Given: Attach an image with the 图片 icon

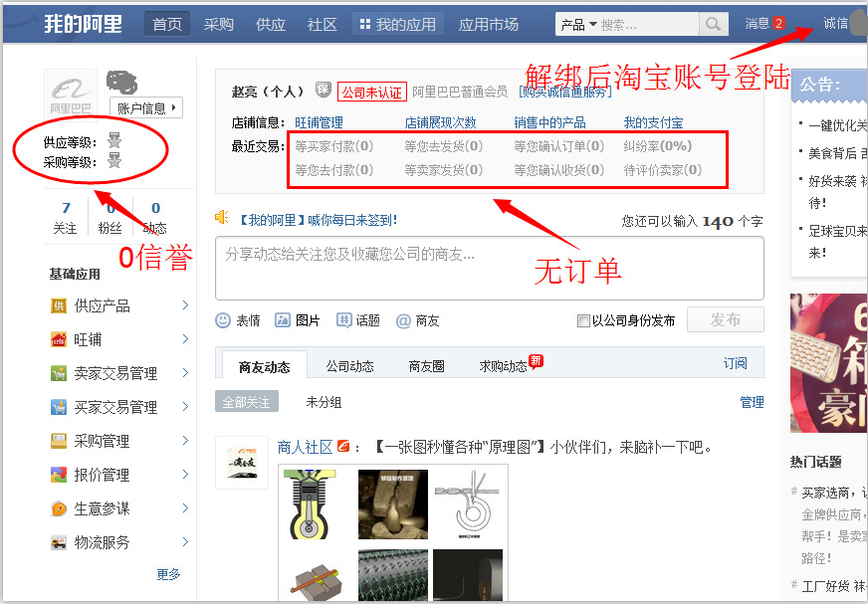Looking at the screenshot, I should point(283,320).
